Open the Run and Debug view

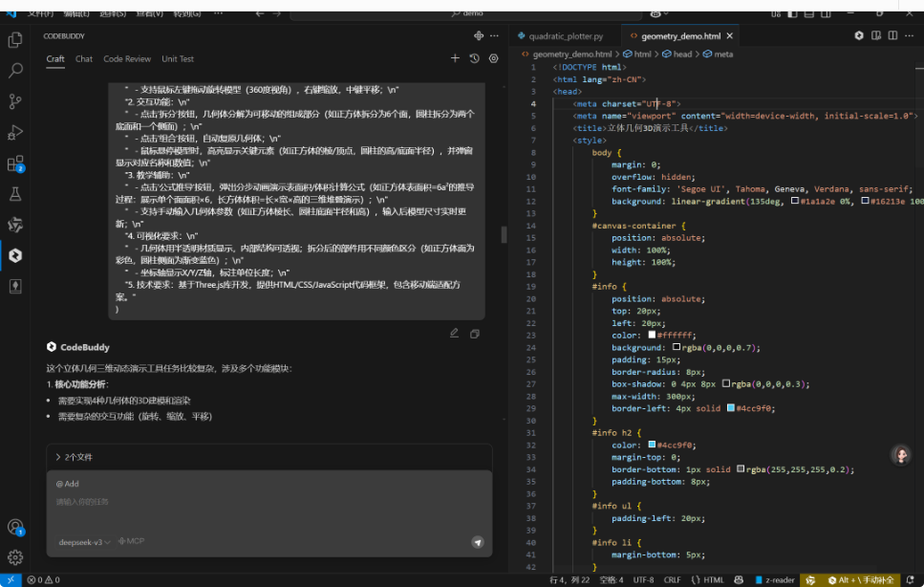click(x=15, y=132)
